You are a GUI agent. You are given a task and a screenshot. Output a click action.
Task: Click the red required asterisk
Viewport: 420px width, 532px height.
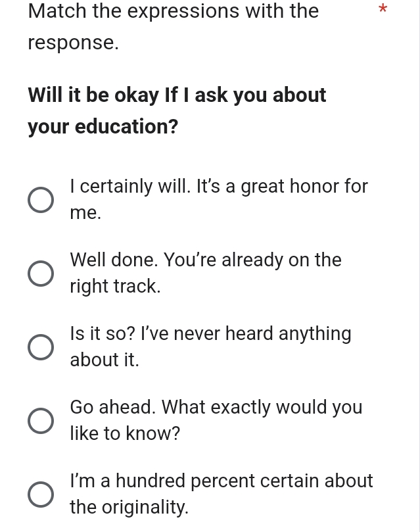tap(383, 10)
